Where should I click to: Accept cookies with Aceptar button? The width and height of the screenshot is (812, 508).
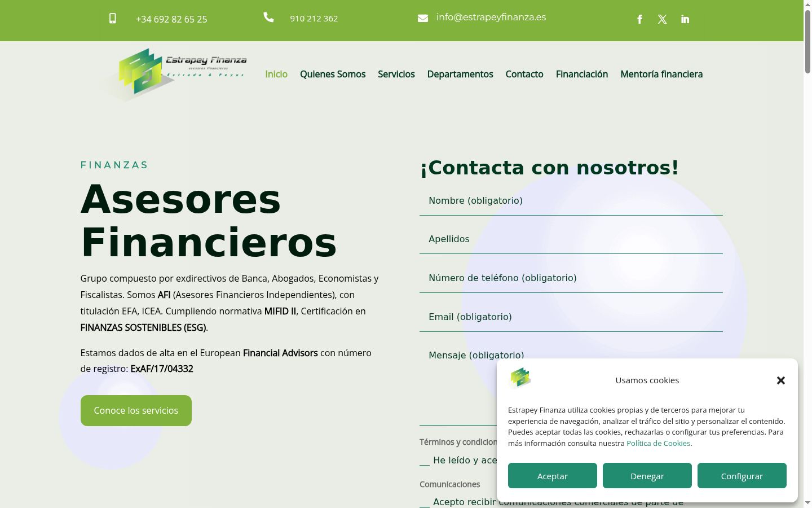pos(553,476)
